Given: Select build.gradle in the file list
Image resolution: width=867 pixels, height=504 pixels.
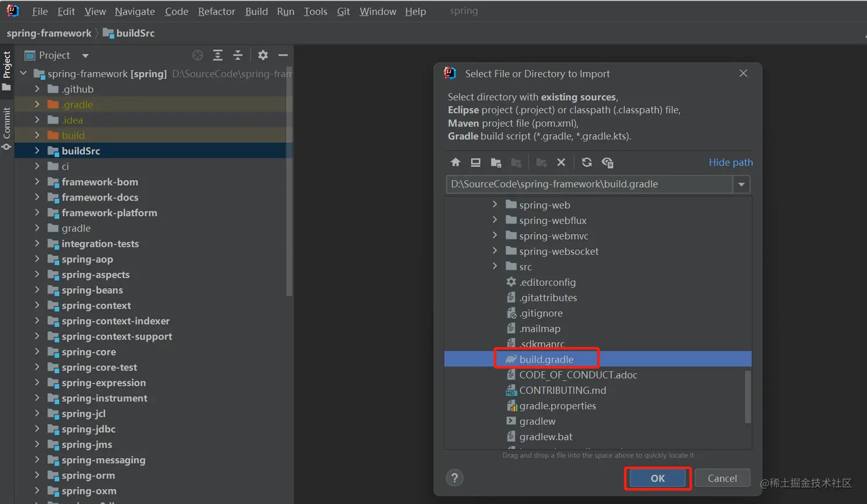Looking at the screenshot, I should point(597,359).
